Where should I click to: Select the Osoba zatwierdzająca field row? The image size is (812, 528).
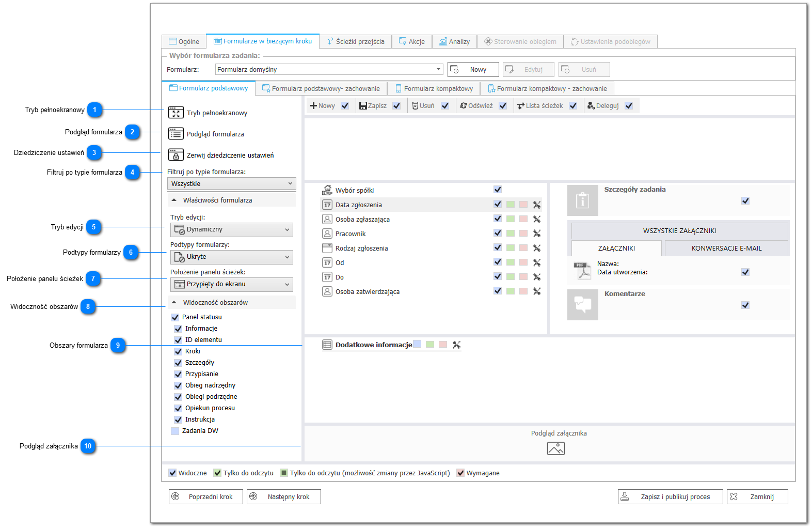[431, 291]
